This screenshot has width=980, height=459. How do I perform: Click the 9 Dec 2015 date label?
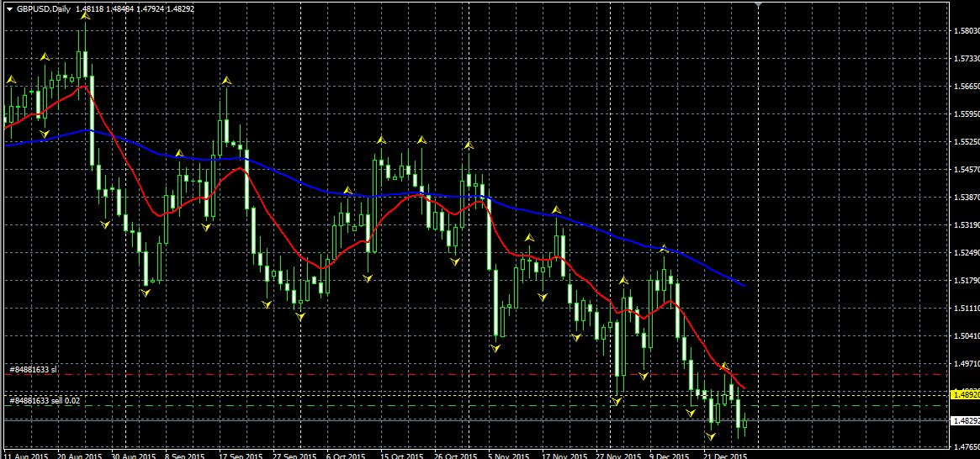coord(669,455)
